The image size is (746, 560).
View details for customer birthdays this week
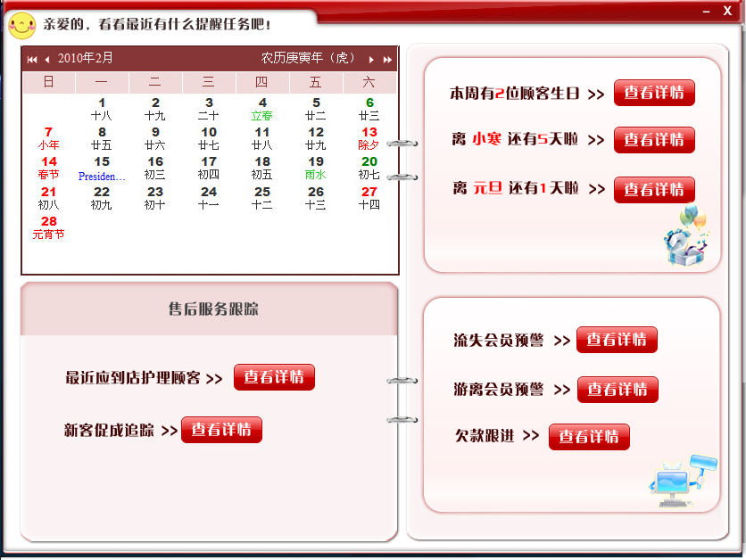(654, 94)
